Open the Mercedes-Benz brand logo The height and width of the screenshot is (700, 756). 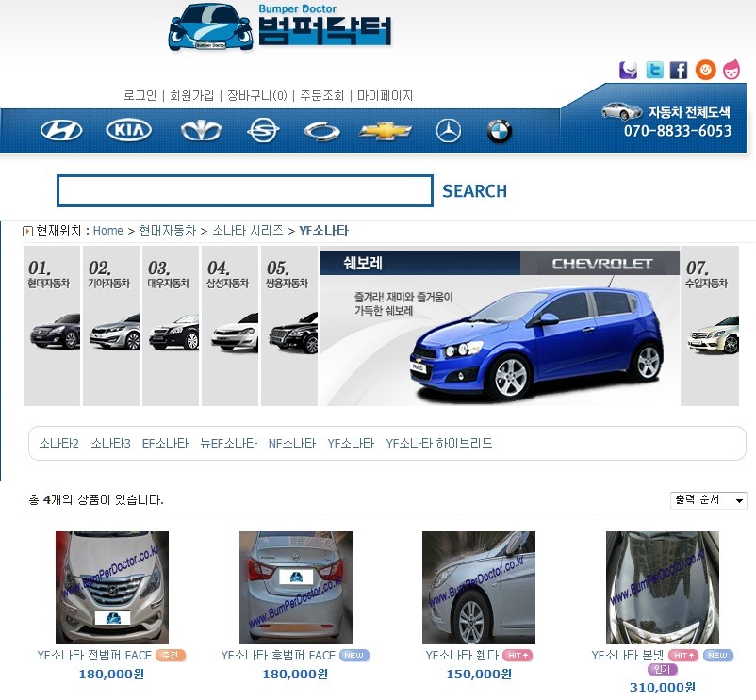click(449, 131)
